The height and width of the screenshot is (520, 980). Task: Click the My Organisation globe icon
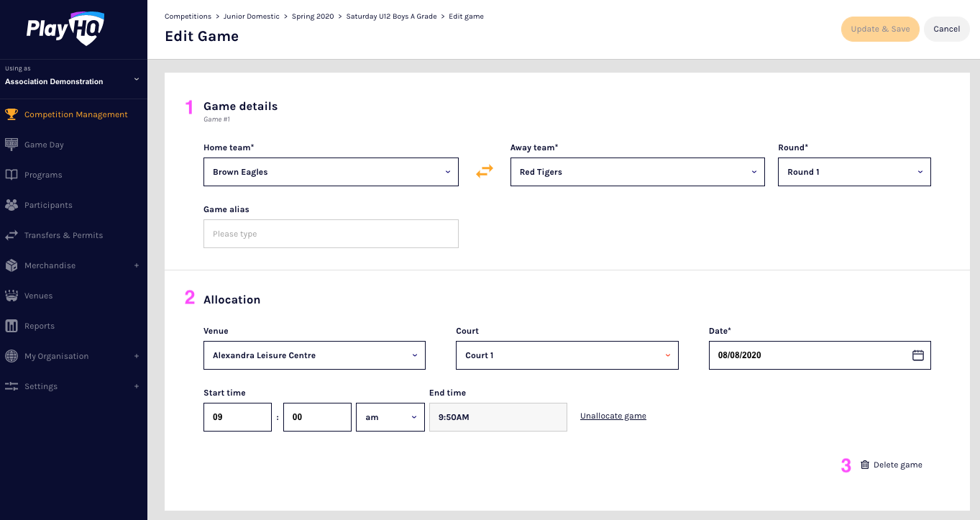click(x=11, y=356)
